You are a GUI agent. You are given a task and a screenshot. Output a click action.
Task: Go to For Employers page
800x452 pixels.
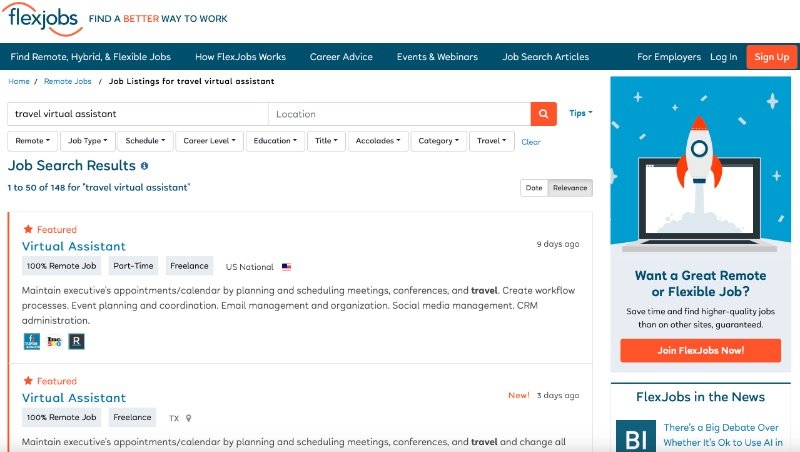tap(669, 57)
